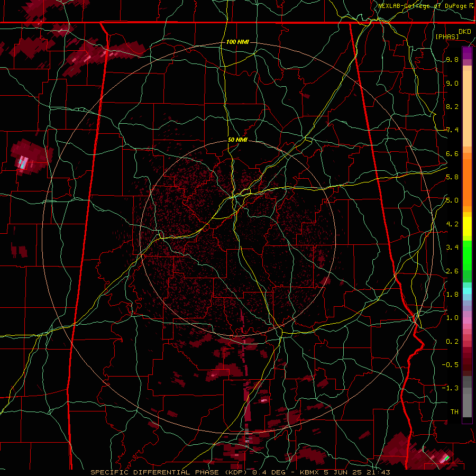Click the 5.8 legend value
The height and width of the screenshot is (476, 476).
[452, 177]
